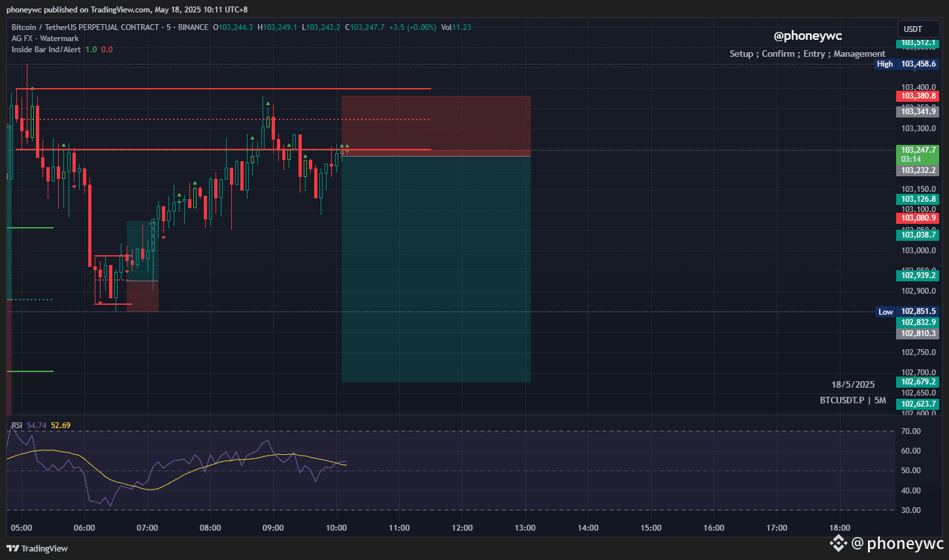Click the 18/5/2025 date text
Image resolution: width=949 pixels, height=560 pixels.
tap(853, 385)
